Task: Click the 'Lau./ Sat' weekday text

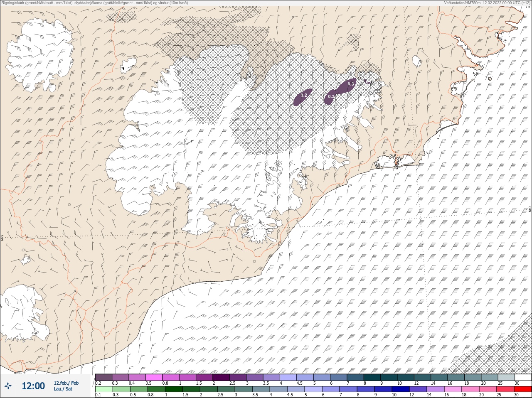Action: click(63, 389)
